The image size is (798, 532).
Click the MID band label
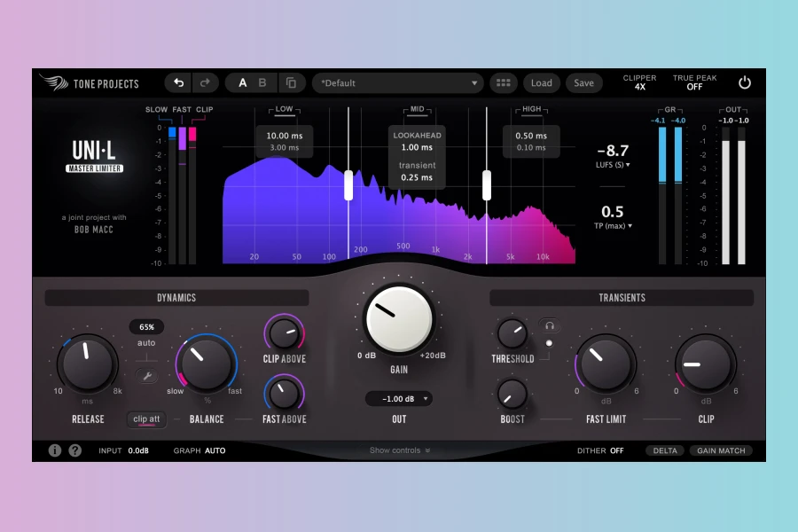click(x=418, y=109)
